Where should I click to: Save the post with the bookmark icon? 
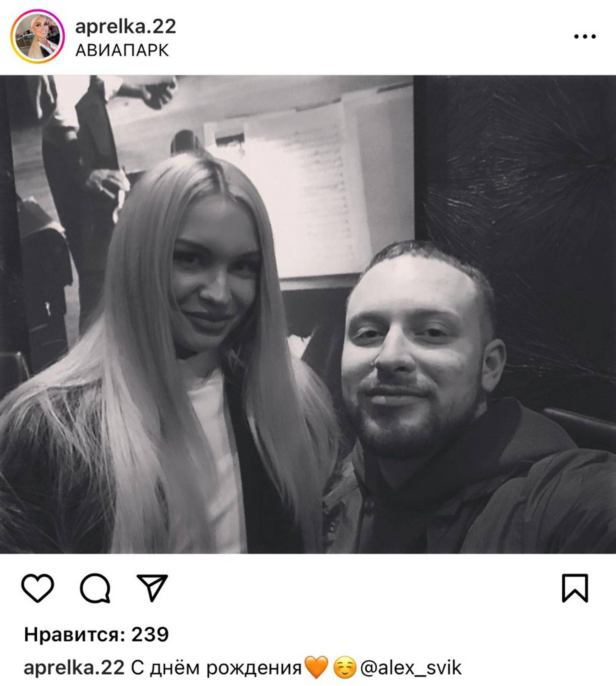[575, 588]
